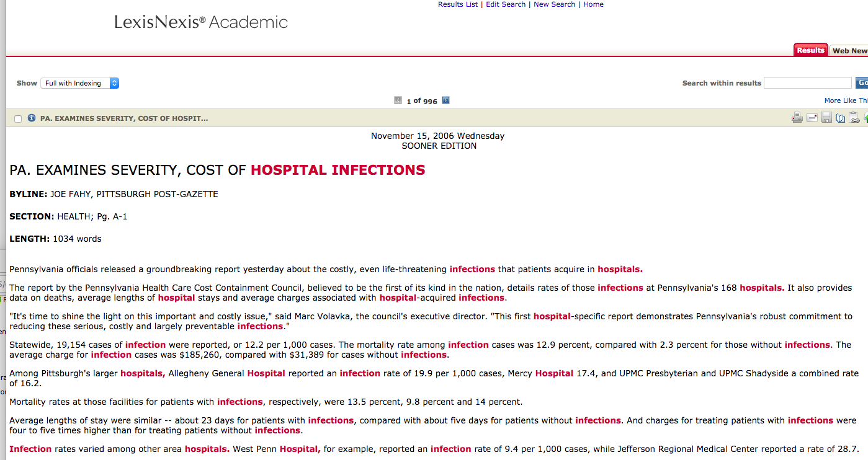This screenshot has width=868, height=460.
Task: Click the copy document link clipboard icon
Action: 854,118
